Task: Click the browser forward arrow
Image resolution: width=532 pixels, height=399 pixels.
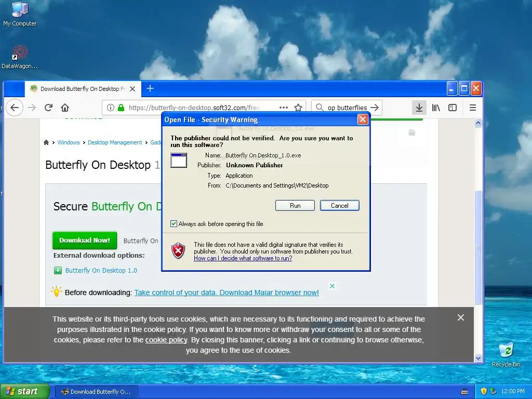Action: point(32,108)
